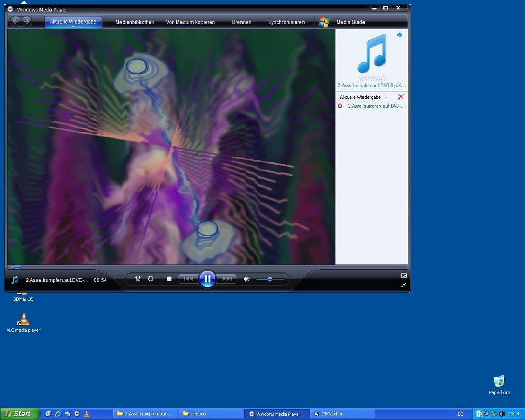The width and height of the screenshot is (525, 420).
Task: Open the VLC media player desktop shortcut
Action: point(23,323)
